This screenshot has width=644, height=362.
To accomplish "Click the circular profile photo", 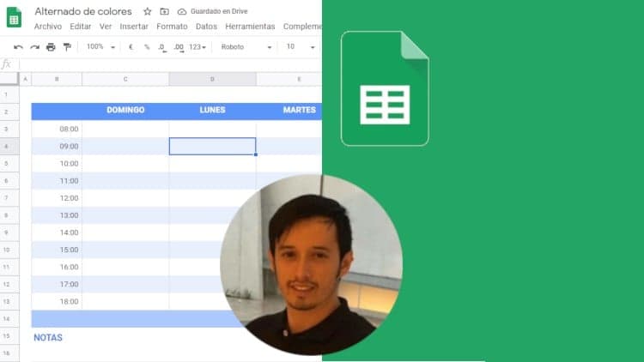I will tap(312, 265).
